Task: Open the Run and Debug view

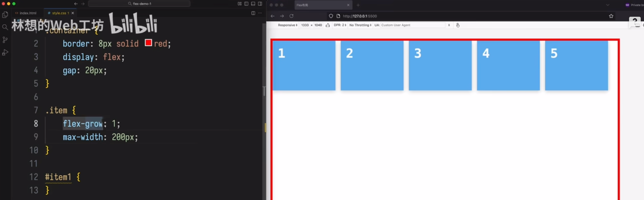Action: (5, 52)
